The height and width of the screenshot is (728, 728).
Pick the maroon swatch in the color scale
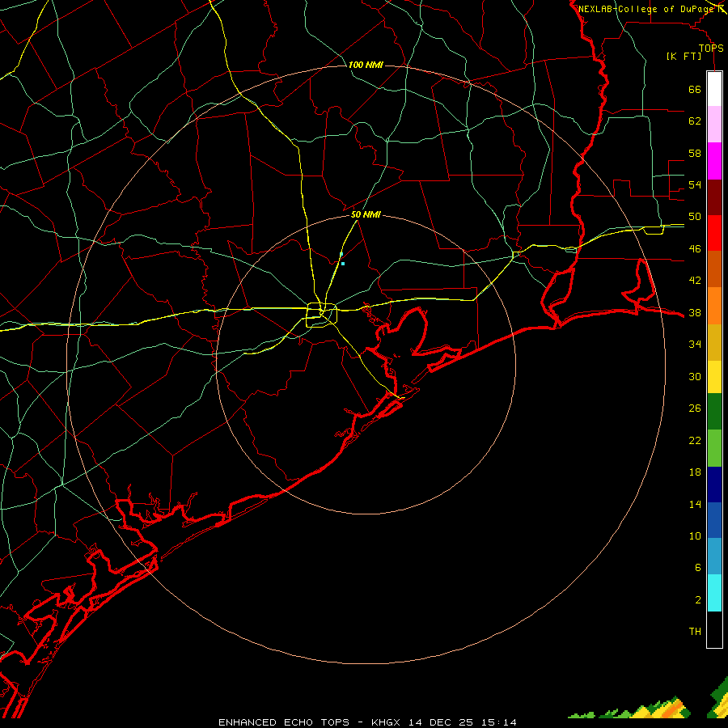pyautogui.click(x=714, y=197)
